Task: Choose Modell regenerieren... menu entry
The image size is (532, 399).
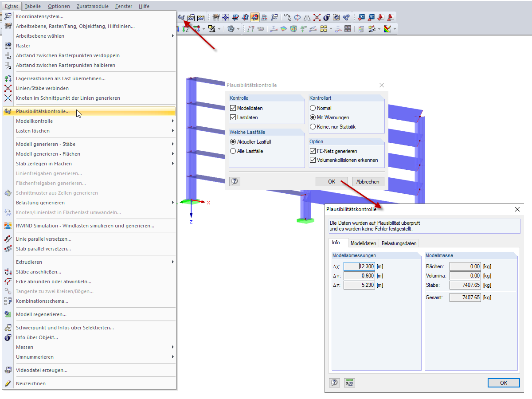Action: 89,314
